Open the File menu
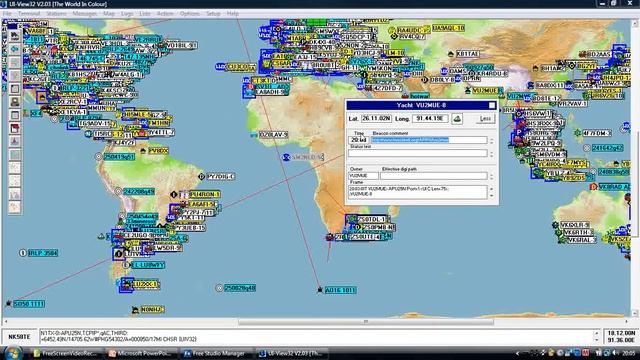Screen dimensions: 640x360 (x=7, y=13)
